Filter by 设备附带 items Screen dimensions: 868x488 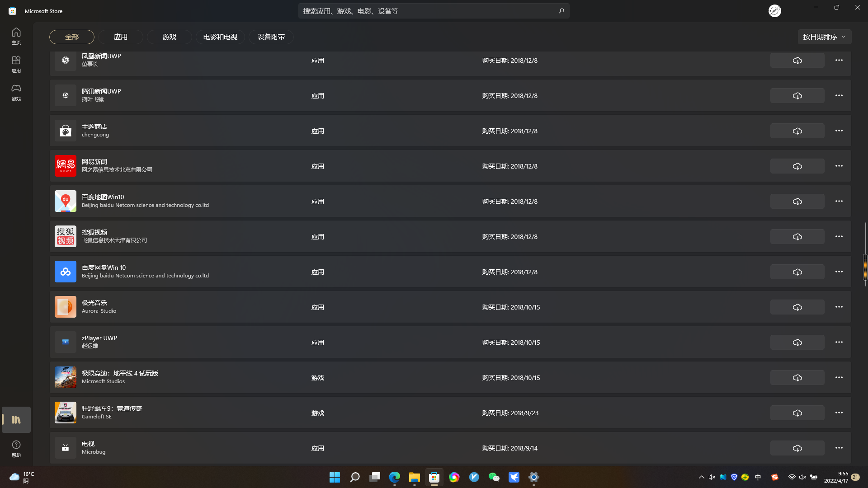(271, 37)
